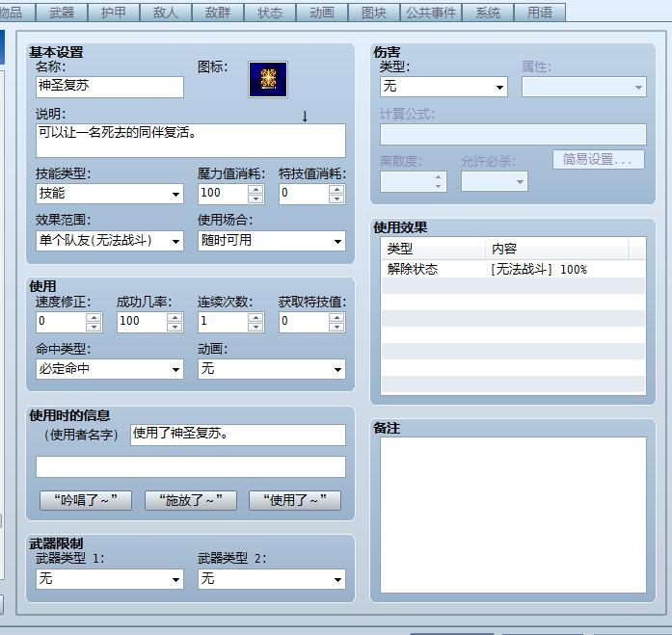Decrease 成功几率 with down arrow
672x635 pixels.
coord(175,327)
